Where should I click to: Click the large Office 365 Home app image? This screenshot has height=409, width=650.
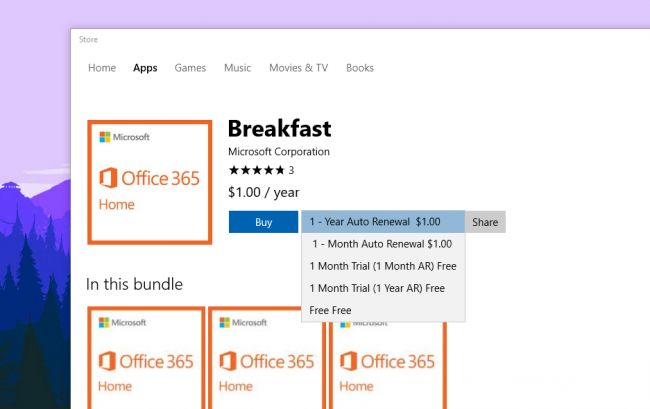[150, 182]
